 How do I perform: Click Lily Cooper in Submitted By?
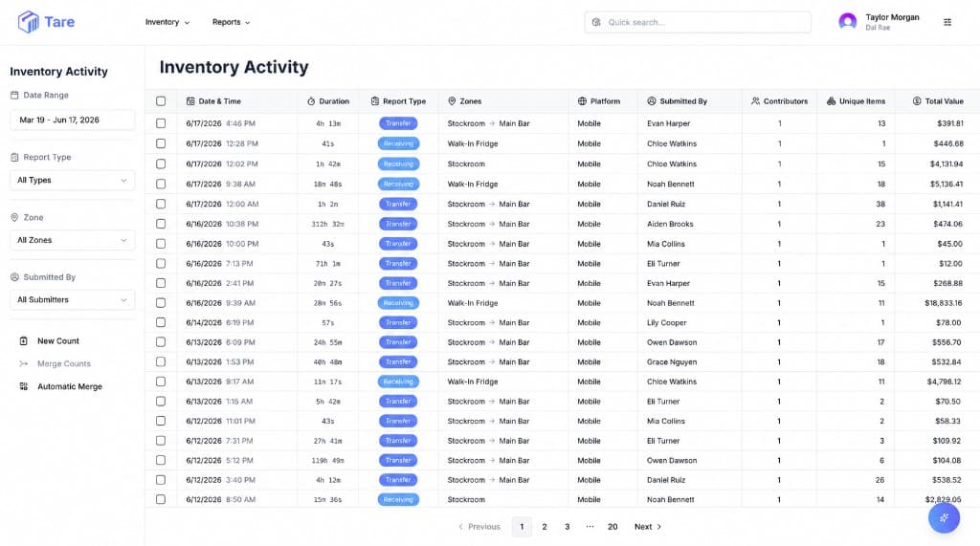point(666,323)
